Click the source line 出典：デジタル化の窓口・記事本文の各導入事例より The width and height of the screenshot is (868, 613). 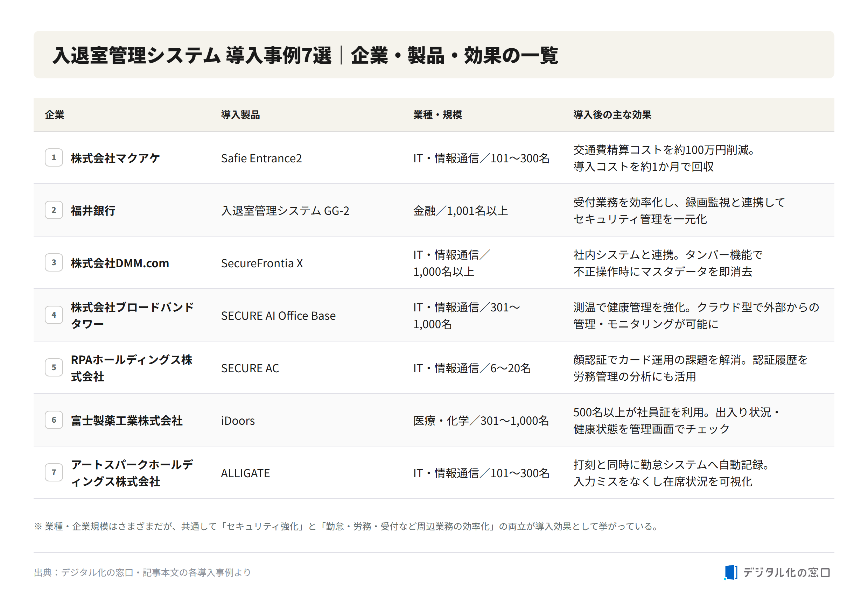point(142,572)
